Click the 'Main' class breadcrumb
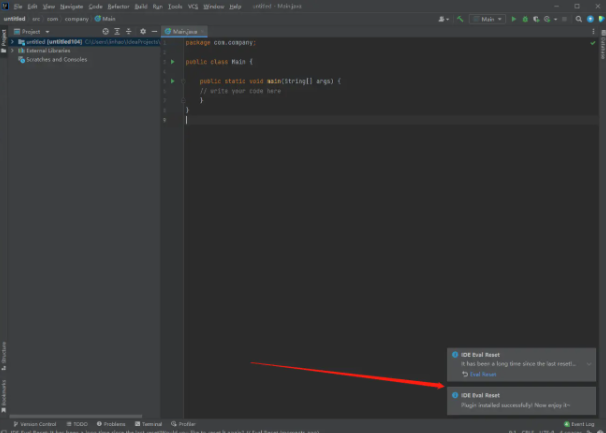 [x=105, y=19]
